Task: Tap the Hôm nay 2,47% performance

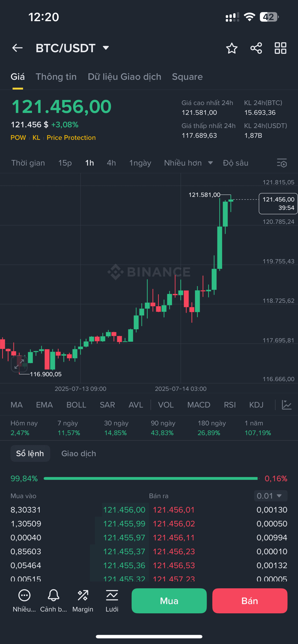Action: (x=24, y=428)
